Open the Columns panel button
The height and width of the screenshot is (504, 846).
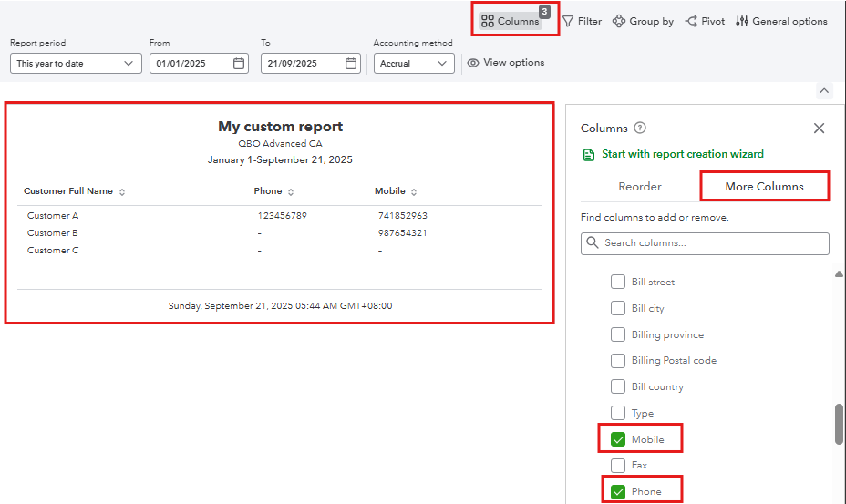click(511, 21)
